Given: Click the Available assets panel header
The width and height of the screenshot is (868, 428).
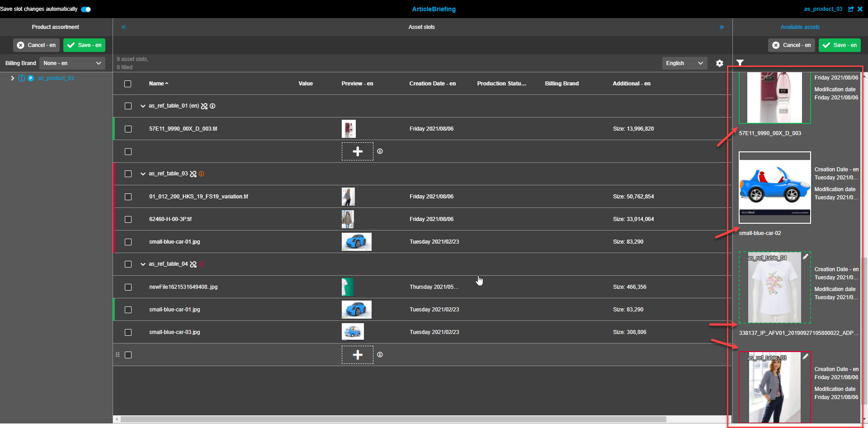Looking at the screenshot, I should (x=800, y=27).
